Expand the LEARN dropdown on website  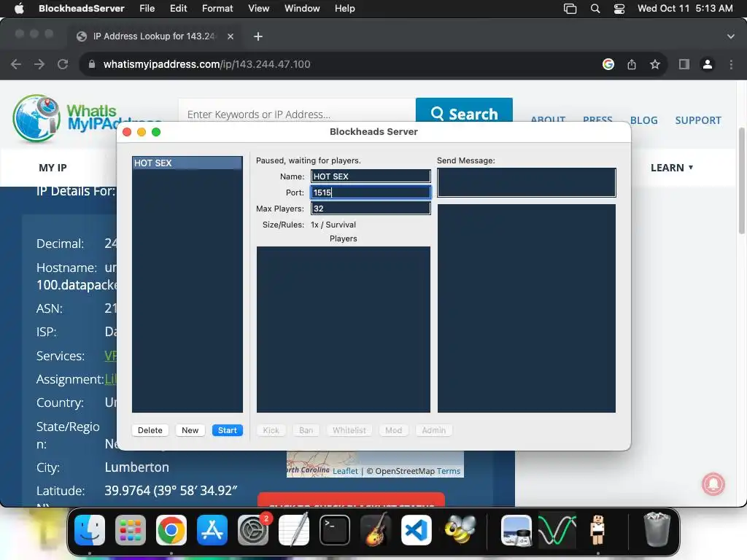pos(672,168)
